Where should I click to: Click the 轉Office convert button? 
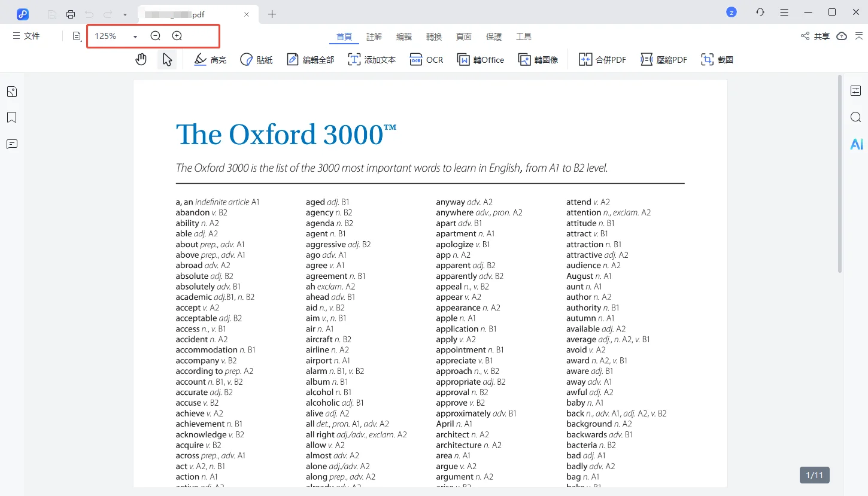tap(481, 60)
